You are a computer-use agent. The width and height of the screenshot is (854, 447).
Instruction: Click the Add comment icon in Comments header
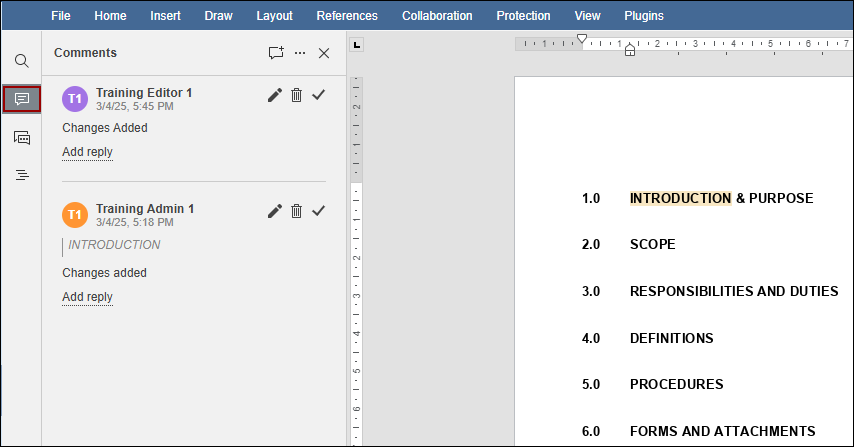pos(276,53)
